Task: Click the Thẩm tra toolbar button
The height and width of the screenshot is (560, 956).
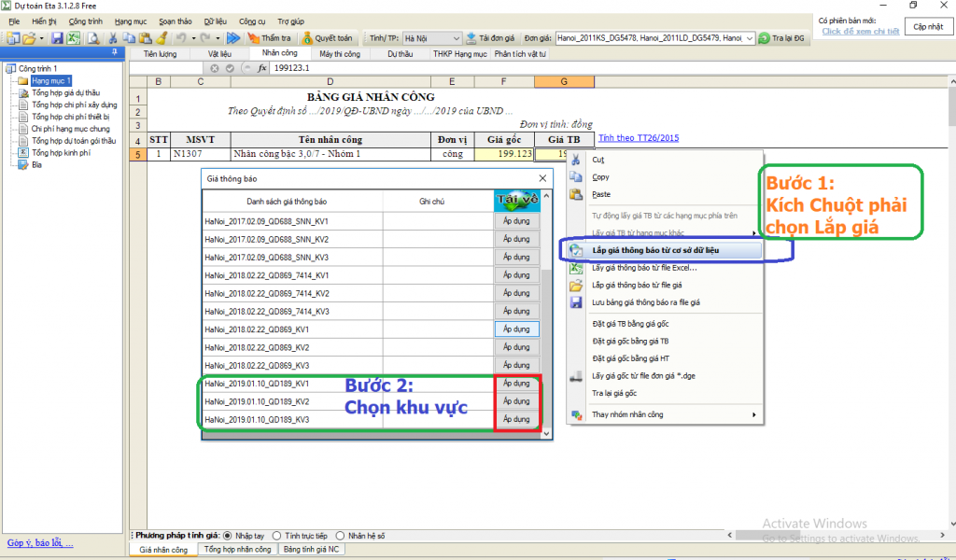Action: [x=269, y=38]
